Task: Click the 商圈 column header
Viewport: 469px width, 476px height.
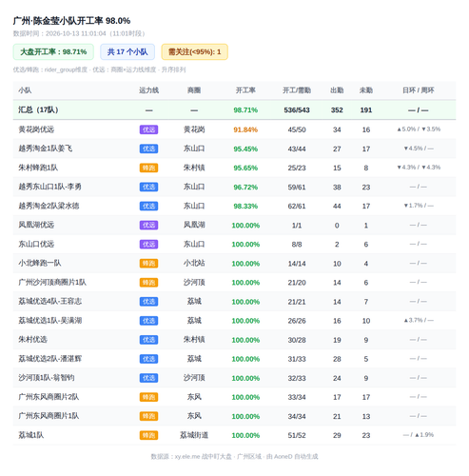Action: 194,90
